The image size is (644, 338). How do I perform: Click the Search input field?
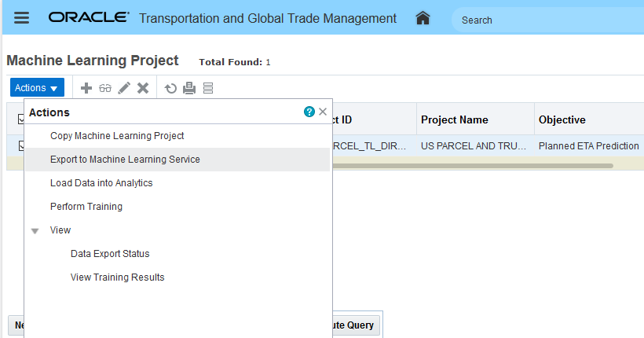click(x=542, y=20)
